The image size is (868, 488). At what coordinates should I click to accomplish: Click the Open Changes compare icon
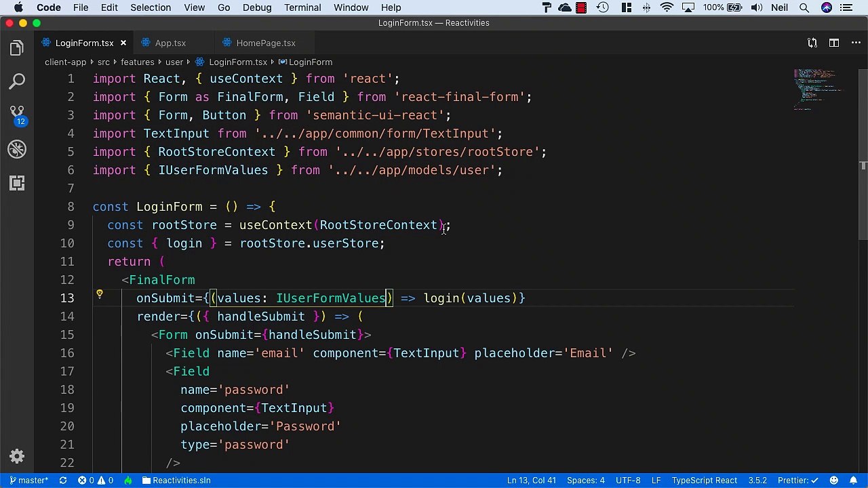[812, 43]
